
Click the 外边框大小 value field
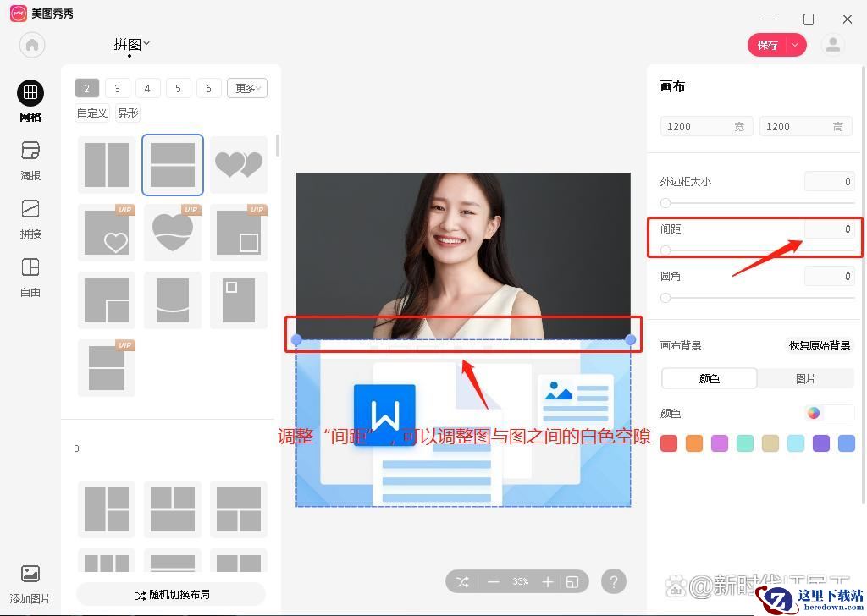(830, 181)
